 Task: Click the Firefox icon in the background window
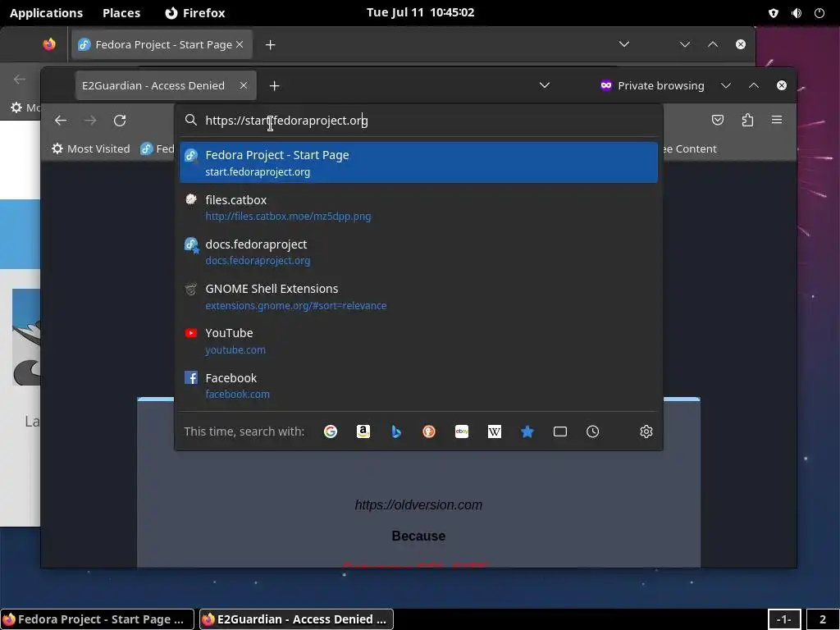click(x=49, y=44)
